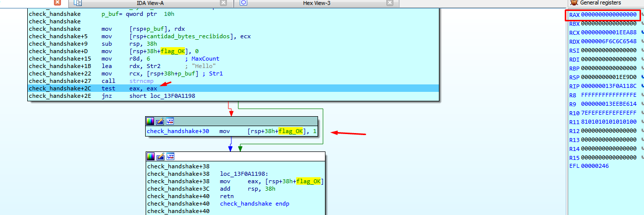This screenshot has height=215, width=644.
Task: Click the group nodes icon in check_handshake+30 block
Action: pos(169,121)
